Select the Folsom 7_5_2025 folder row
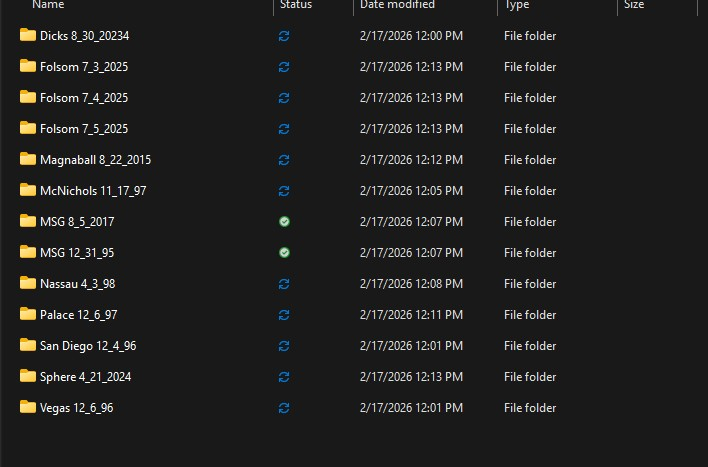The width and height of the screenshot is (708, 467). [84, 129]
